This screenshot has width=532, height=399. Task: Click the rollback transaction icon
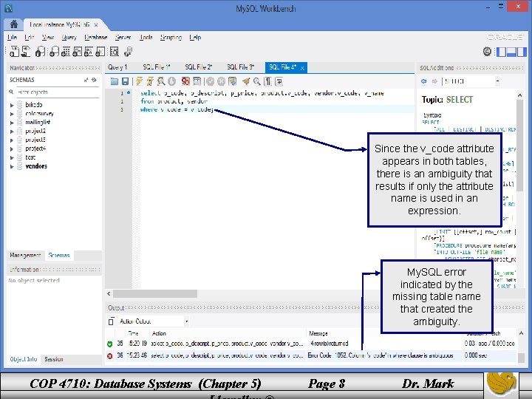coord(221,81)
